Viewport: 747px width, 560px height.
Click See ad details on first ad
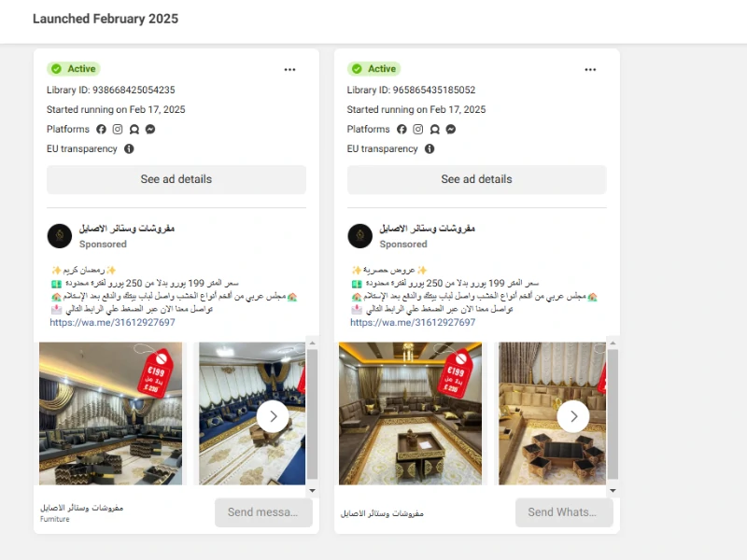pos(176,179)
